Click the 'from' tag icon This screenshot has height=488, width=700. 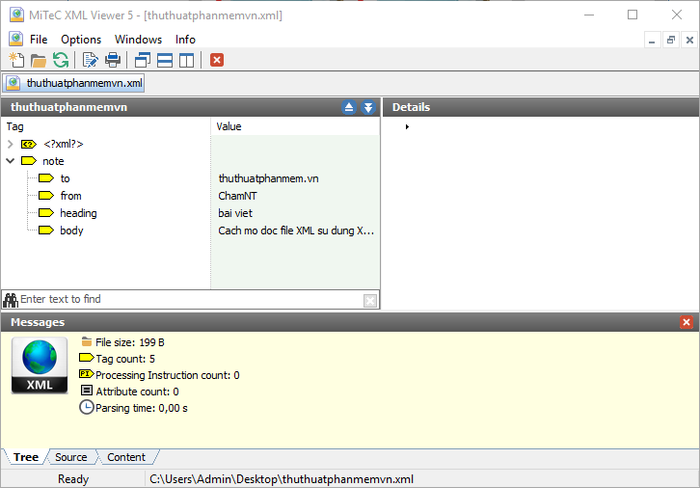(46, 196)
